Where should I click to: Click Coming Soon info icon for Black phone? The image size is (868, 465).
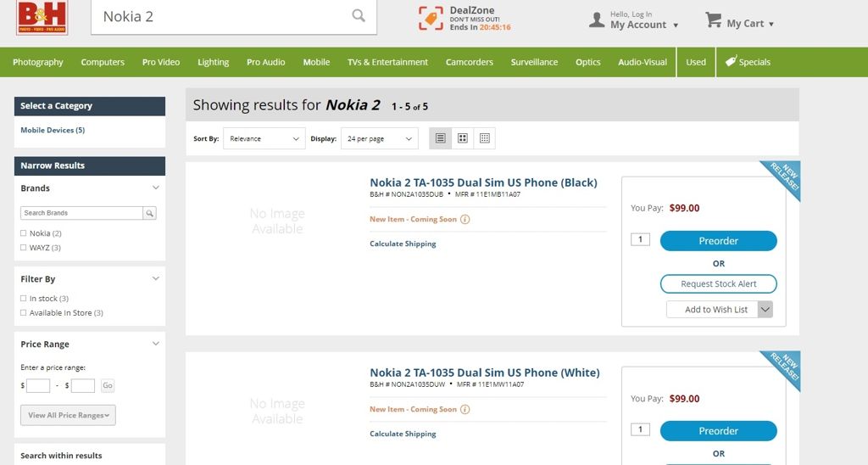[x=465, y=220]
